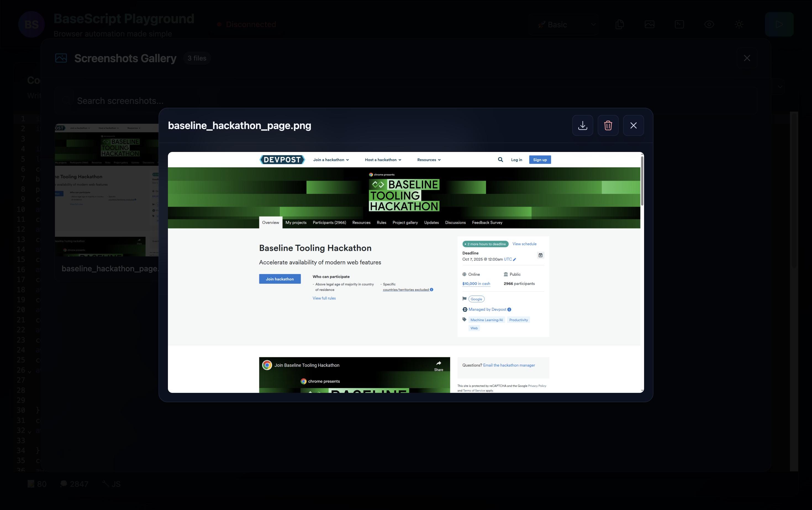Open the Resources dropdown in navbar

coord(429,160)
